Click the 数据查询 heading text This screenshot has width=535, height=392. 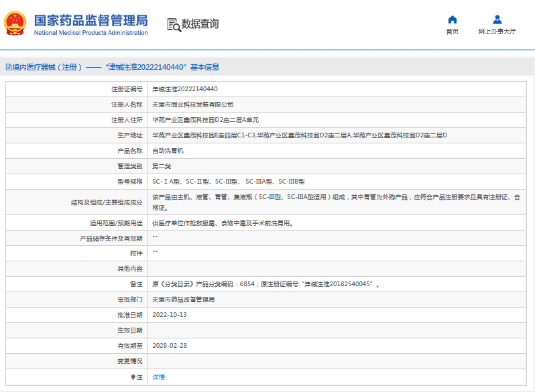click(x=200, y=24)
